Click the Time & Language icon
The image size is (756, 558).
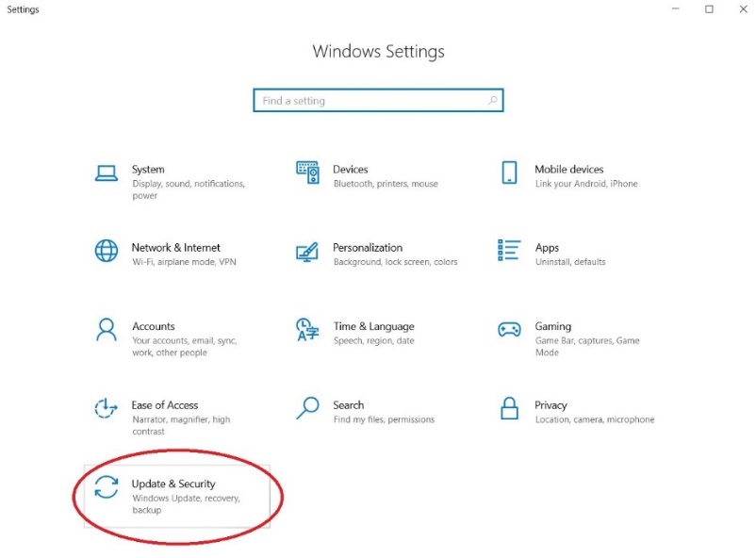[x=307, y=329]
